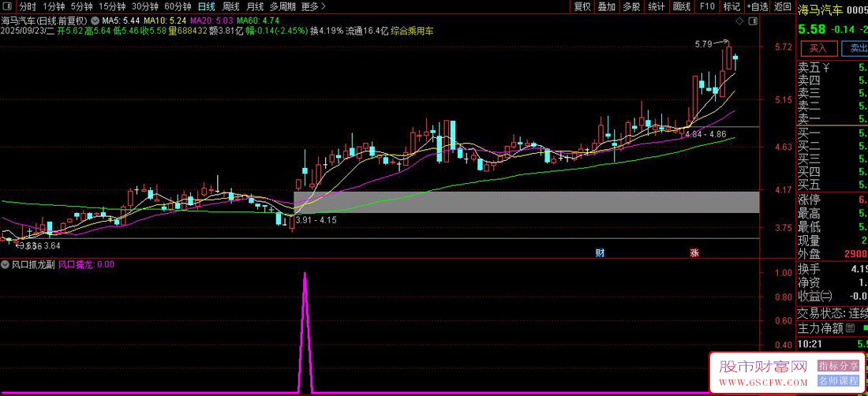Expand the 风口抓龙副 indicator dropdown

pyautogui.click(x=6, y=264)
